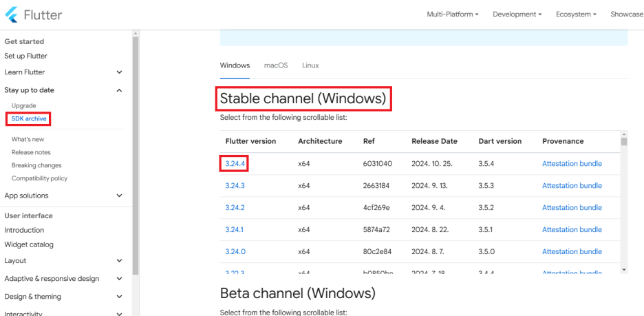Open Attestation bundle for version 3.24.1
644x316 pixels.
click(572, 230)
